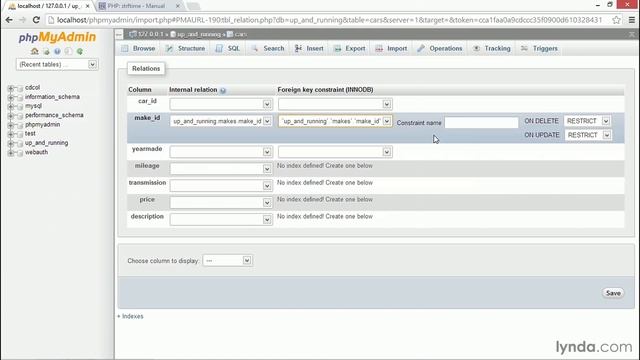
Task: Click the internal relation help icon
Action: coord(223,90)
